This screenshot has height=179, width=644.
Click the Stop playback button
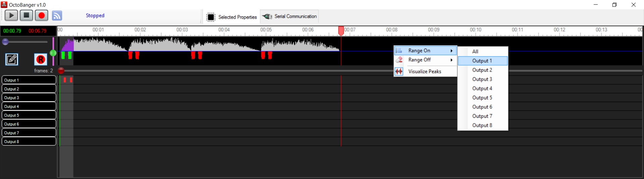tap(26, 15)
